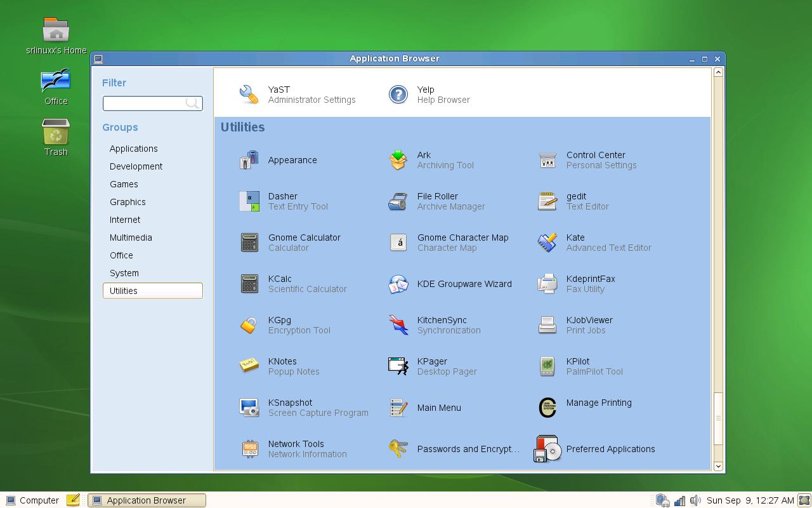Launch KNotes popup notes icon

point(249,366)
